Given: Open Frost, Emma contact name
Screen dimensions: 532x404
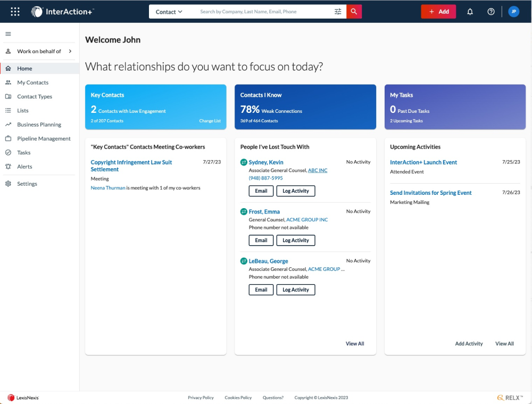Looking at the screenshot, I should pyautogui.click(x=264, y=211).
